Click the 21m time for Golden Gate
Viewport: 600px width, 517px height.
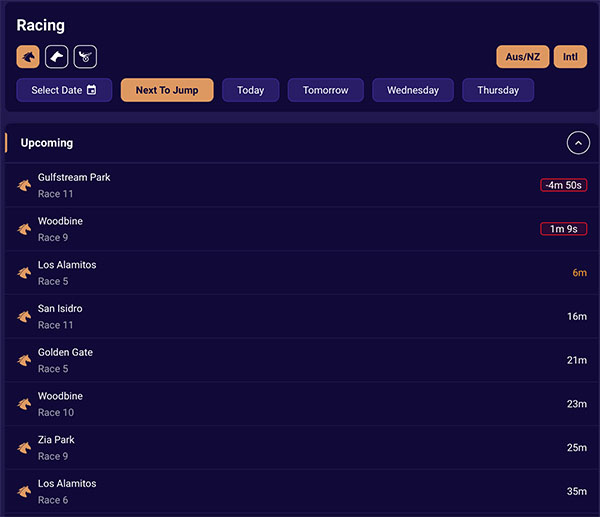tap(577, 360)
